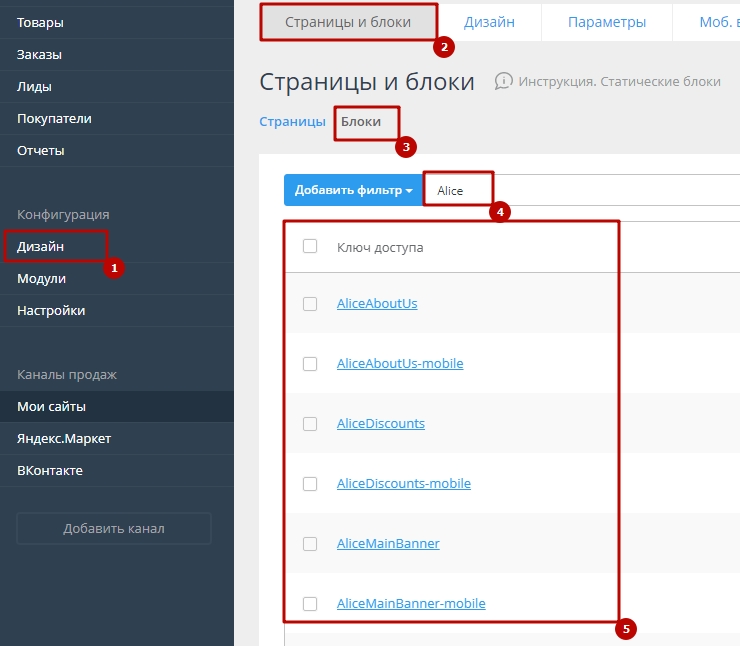Open the 'Параметры' tab
This screenshot has width=740, height=646.
tap(606, 22)
